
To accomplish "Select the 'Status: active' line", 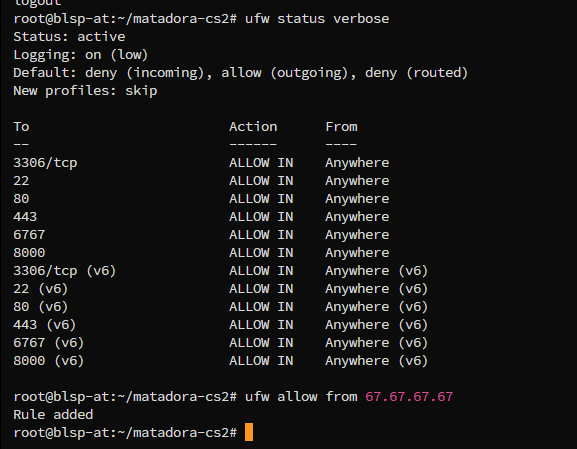I will point(69,37).
